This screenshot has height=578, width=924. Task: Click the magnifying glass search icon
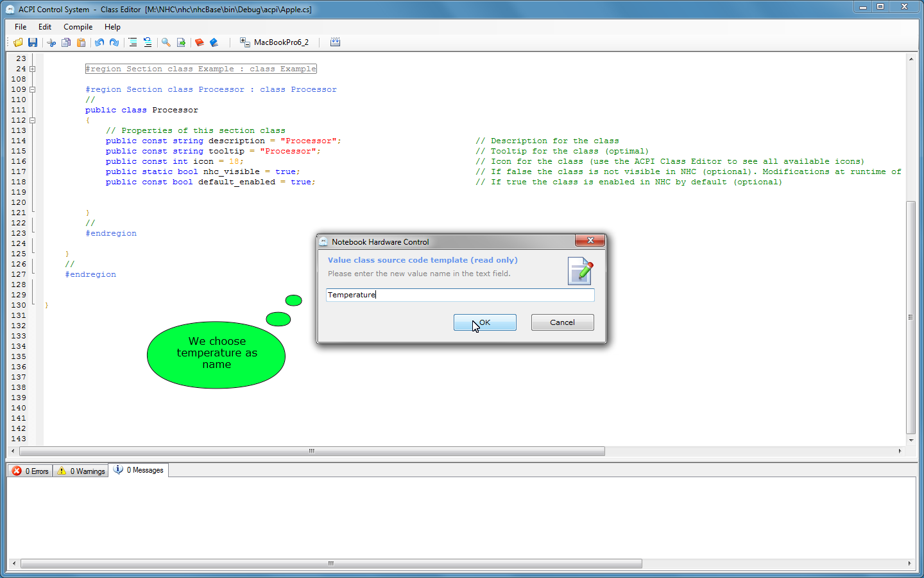coord(166,42)
